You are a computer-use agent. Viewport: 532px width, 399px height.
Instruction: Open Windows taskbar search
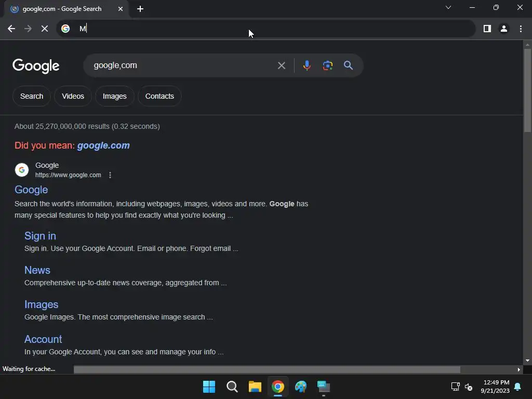[232, 387]
